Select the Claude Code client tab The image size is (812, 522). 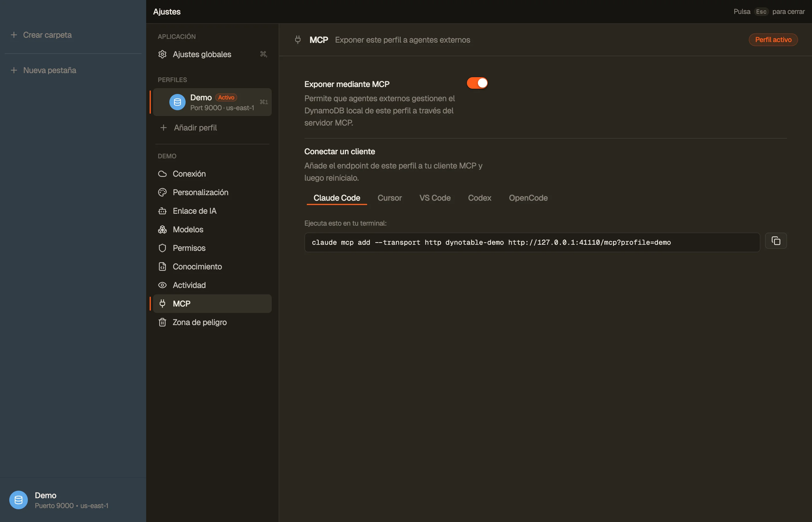pyautogui.click(x=336, y=198)
